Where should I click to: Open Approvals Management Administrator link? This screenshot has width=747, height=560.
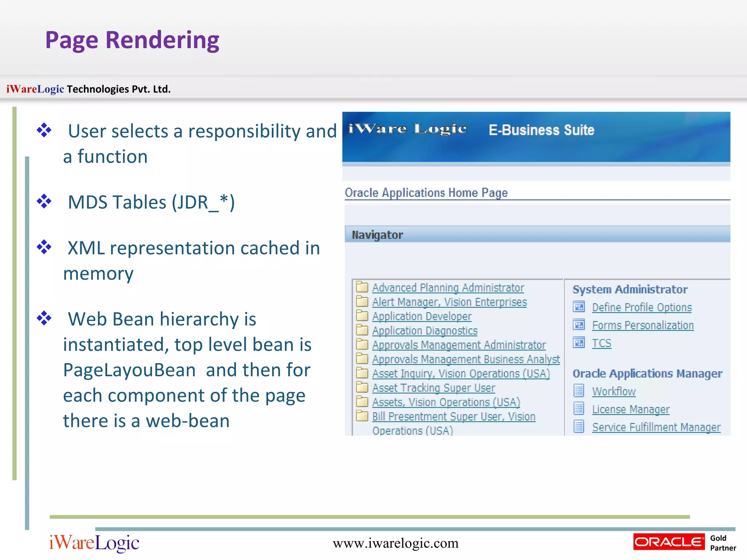459,345
